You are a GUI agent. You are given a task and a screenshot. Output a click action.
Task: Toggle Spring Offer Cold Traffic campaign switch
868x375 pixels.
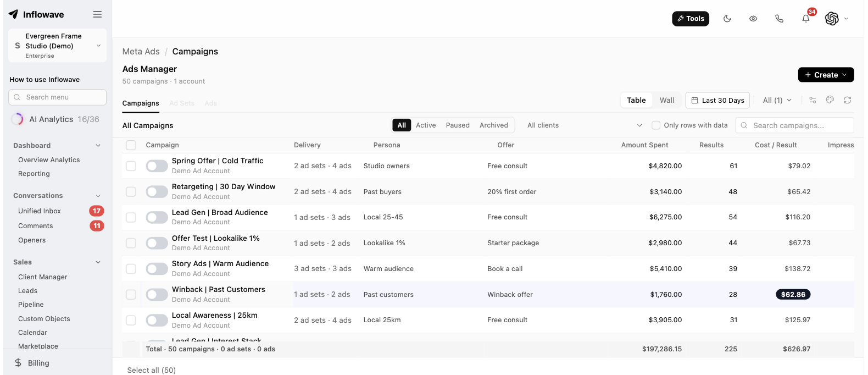tap(157, 166)
